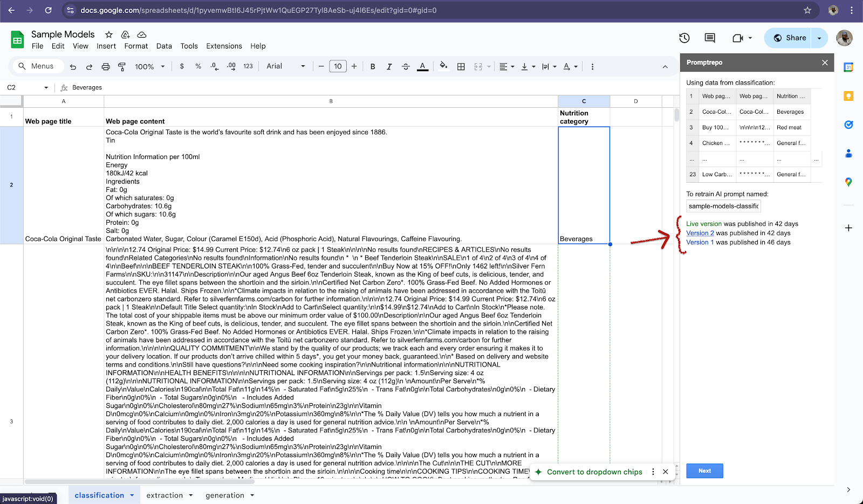Star the Sample Models document
The image size is (863, 504).
(109, 34)
